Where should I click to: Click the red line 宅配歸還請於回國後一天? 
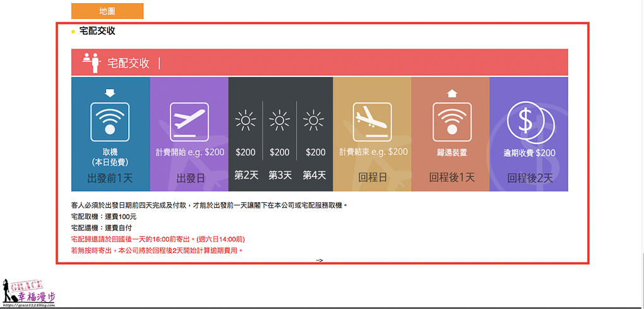tap(158, 239)
